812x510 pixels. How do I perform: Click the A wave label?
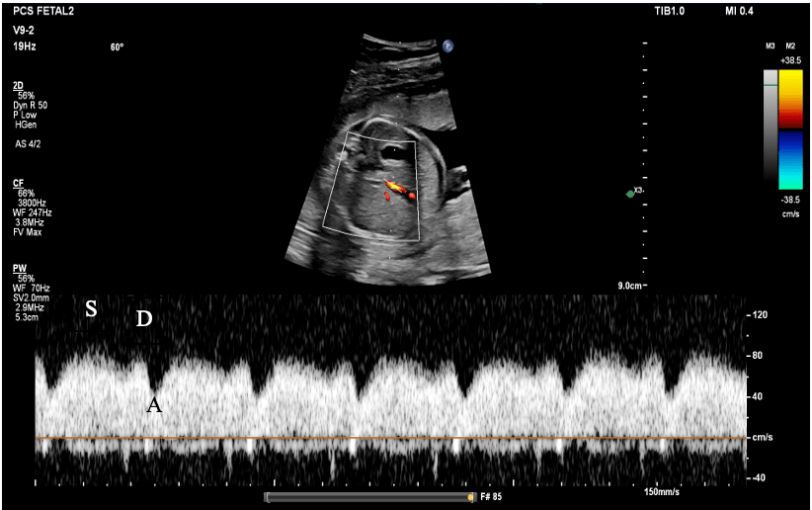coord(154,404)
